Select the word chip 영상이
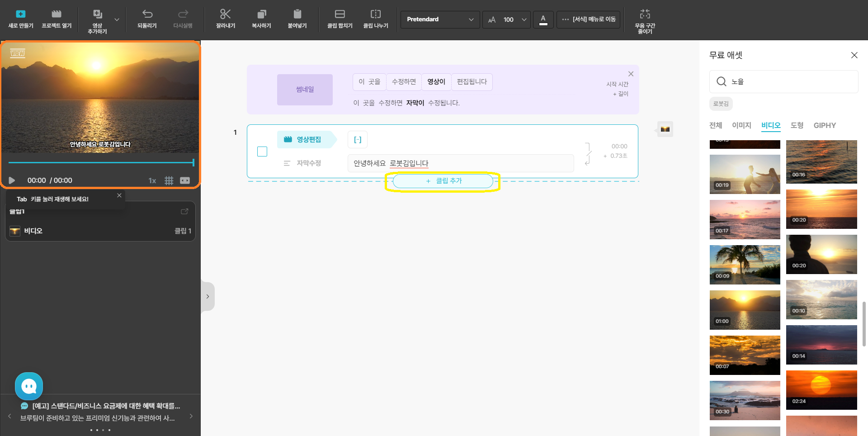 436,82
